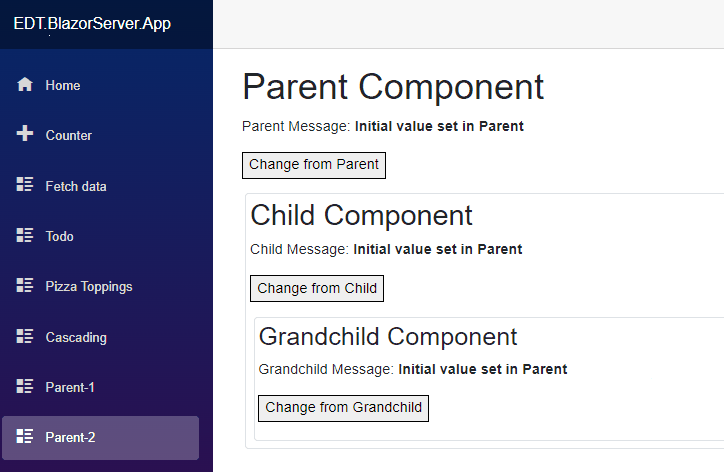Click the Change from Parent button
724x472 pixels.
point(314,165)
